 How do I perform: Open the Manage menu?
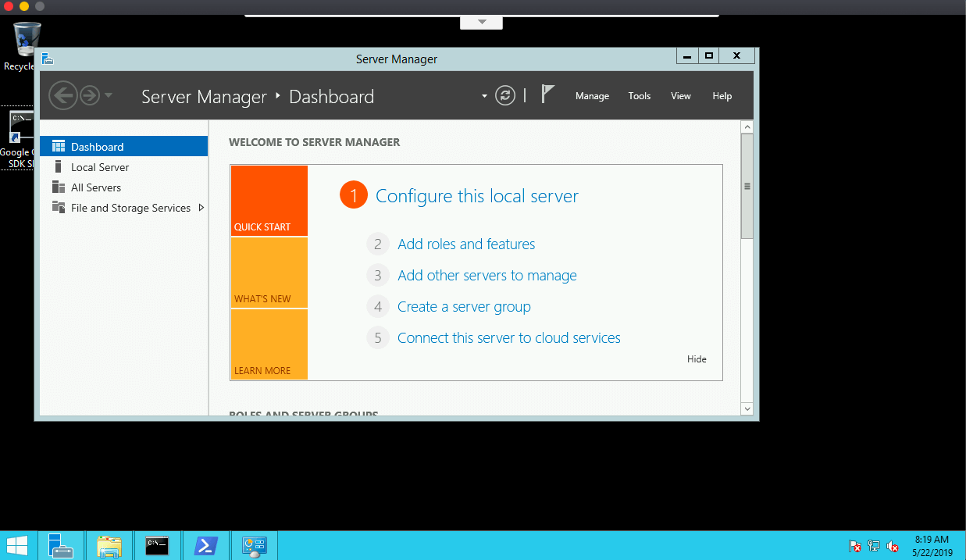[x=592, y=95]
